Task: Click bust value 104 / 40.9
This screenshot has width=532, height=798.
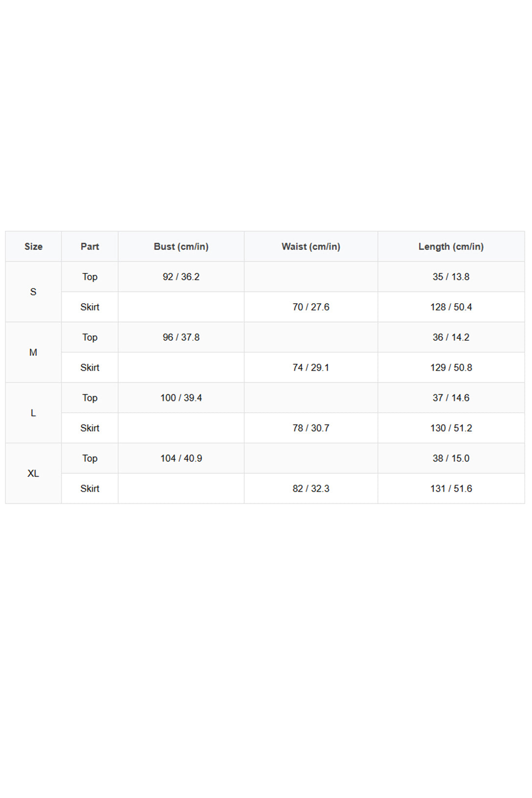Action: pos(181,459)
